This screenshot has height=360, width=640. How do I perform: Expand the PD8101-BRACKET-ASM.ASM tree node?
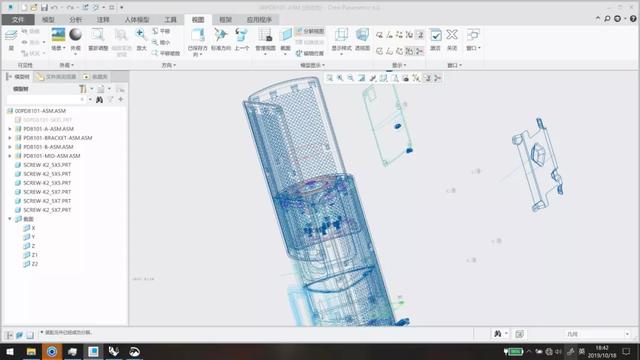10,138
